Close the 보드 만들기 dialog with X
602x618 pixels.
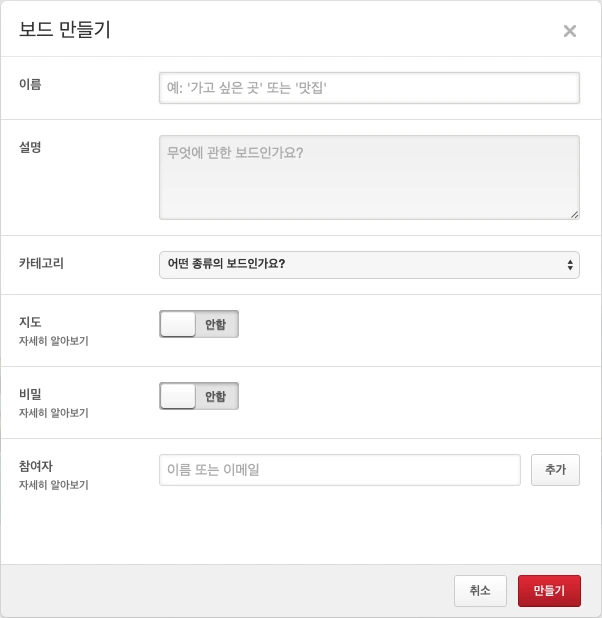pos(570,31)
